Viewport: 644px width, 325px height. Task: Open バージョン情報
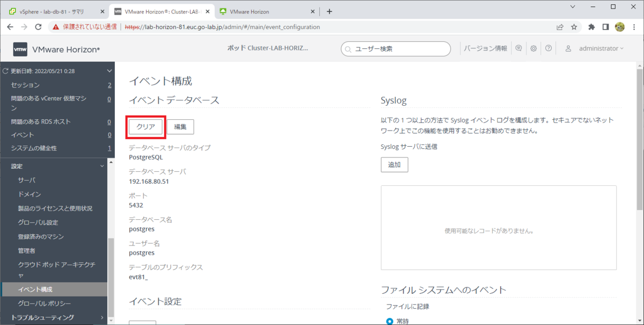tap(485, 48)
